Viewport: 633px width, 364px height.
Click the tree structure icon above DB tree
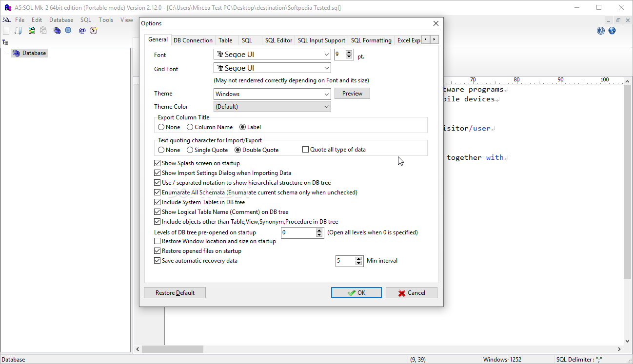click(5, 42)
